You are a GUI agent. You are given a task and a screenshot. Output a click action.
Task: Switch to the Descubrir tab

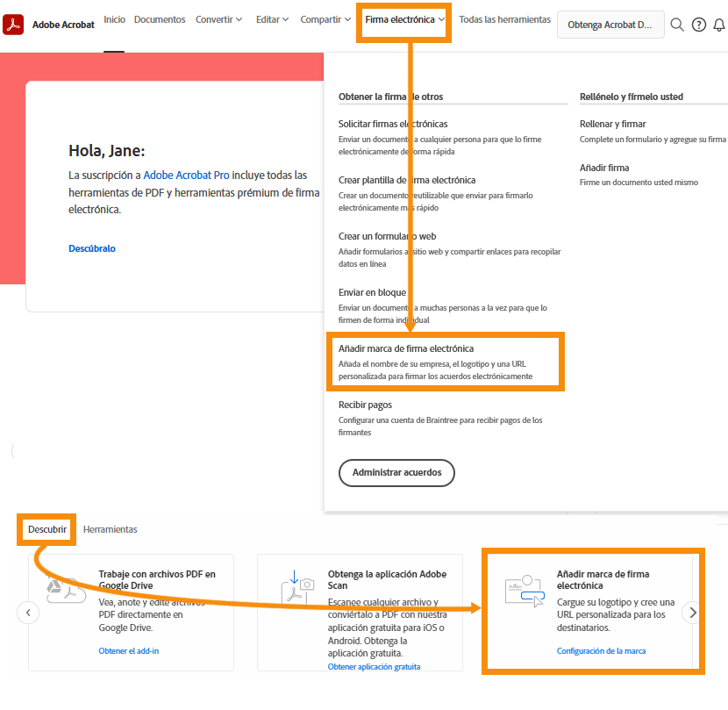coord(46,529)
